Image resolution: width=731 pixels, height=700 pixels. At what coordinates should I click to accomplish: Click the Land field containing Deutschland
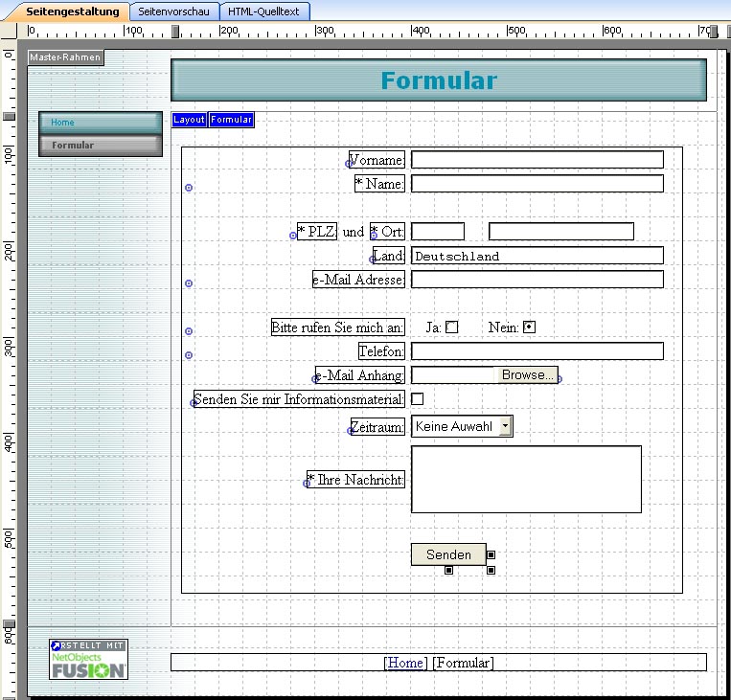pos(537,256)
